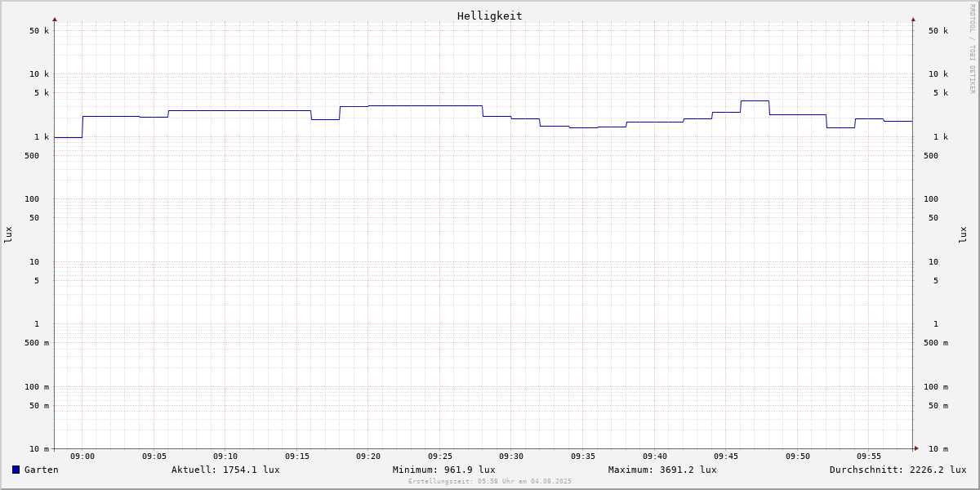Click the "Minimum: 961.9 lux" statistic
This screenshot has width=980, height=490.
(x=443, y=470)
